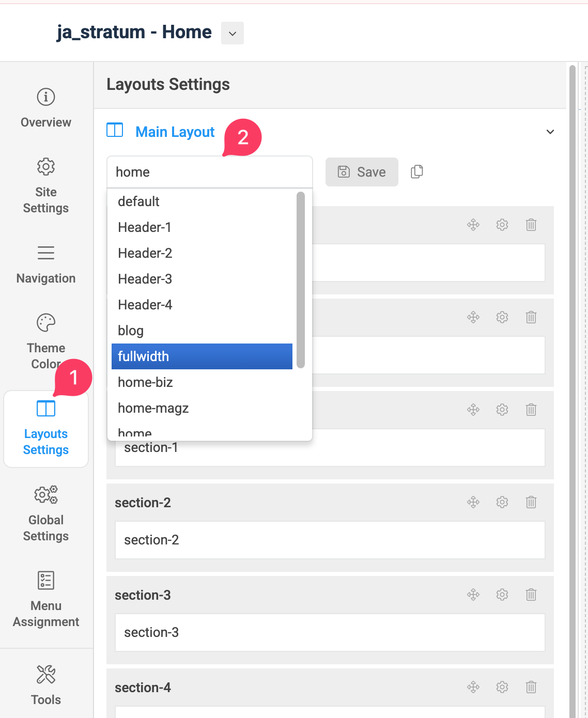The height and width of the screenshot is (718, 588).
Task: Click the Save layout button
Action: pyautogui.click(x=362, y=172)
